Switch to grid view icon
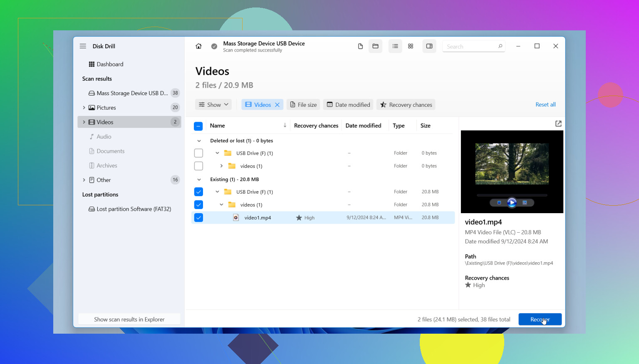The height and width of the screenshot is (364, 639). pyautogui.click(x=411, y=46)
